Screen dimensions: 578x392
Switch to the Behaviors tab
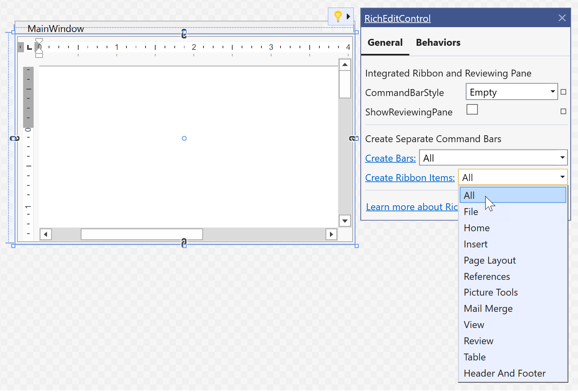pos(438,43)
